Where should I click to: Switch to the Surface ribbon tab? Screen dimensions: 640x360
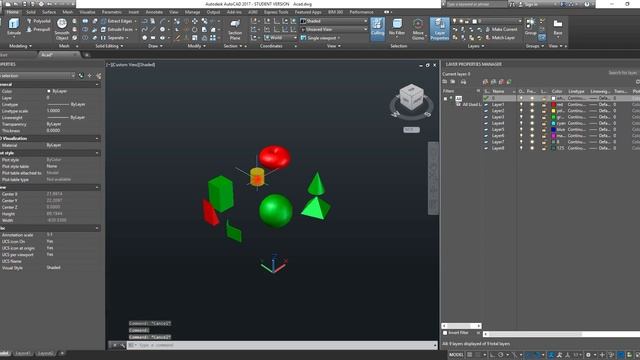tap(49, 12)
